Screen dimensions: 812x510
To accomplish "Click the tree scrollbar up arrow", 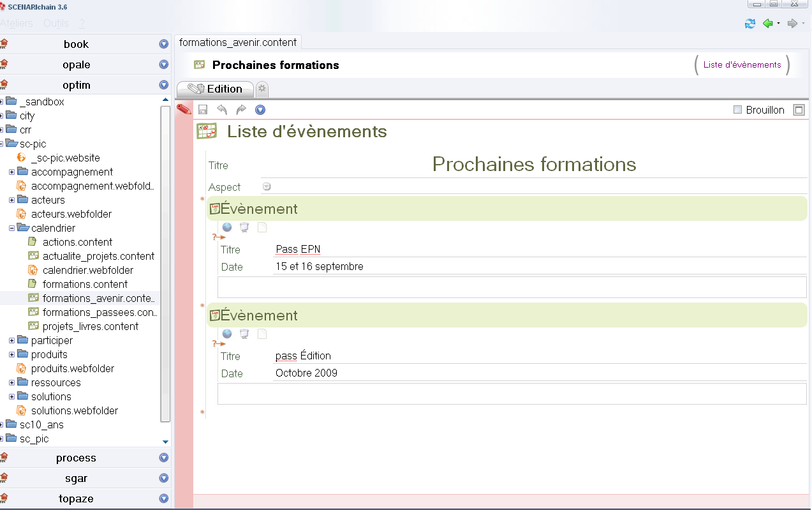I will click(x=165, y=100).
